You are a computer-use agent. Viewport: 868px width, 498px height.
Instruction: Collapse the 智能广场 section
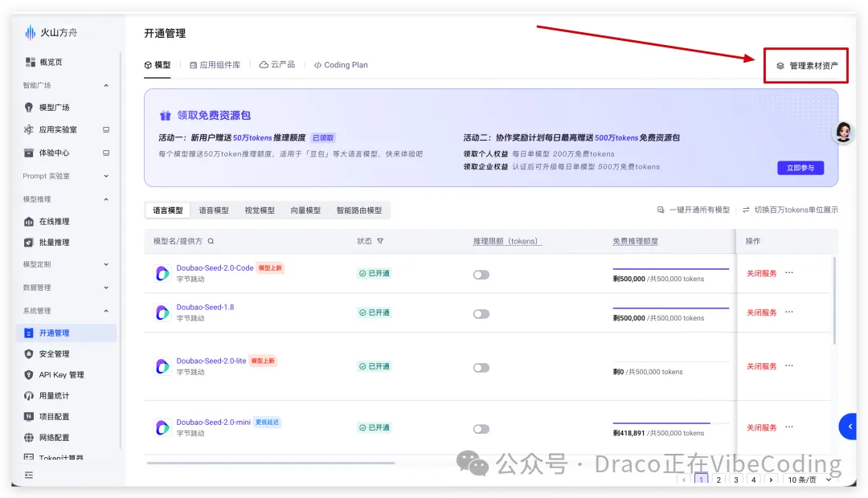(106, 85)
